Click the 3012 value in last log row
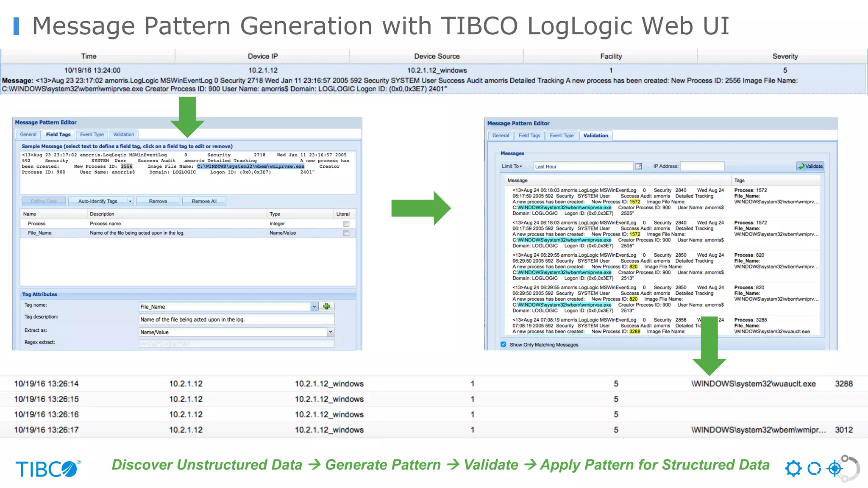 (x=843, y=430)
